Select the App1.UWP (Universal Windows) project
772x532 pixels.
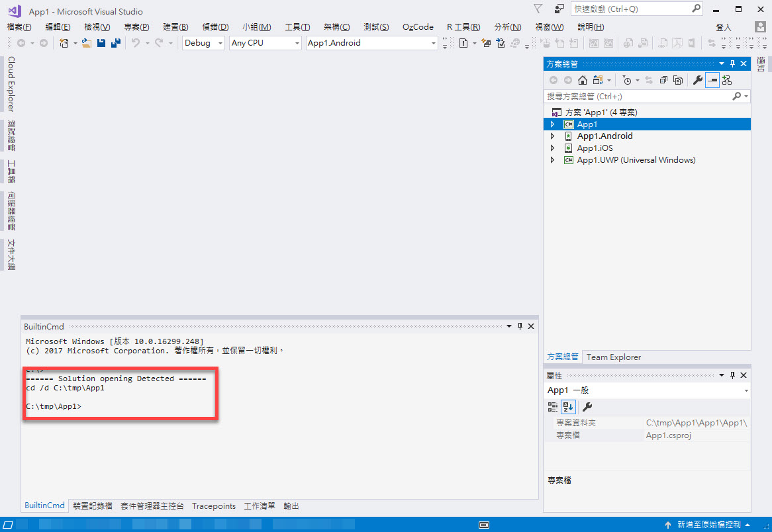coord(636,160)
